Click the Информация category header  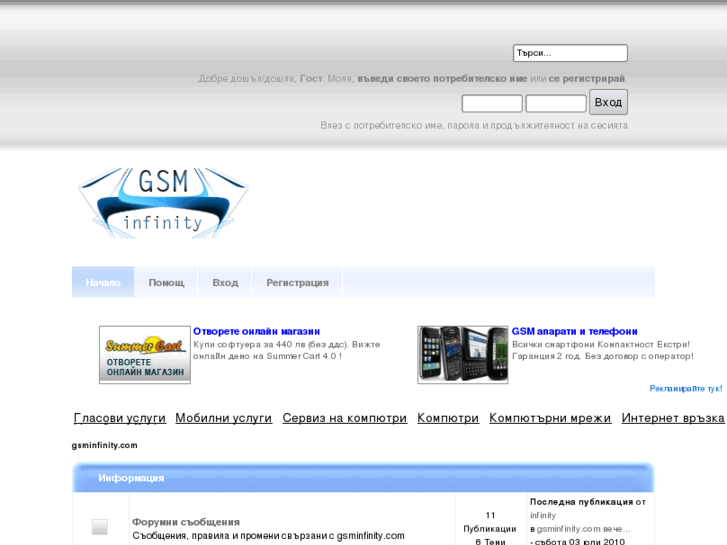pos(363,477)
